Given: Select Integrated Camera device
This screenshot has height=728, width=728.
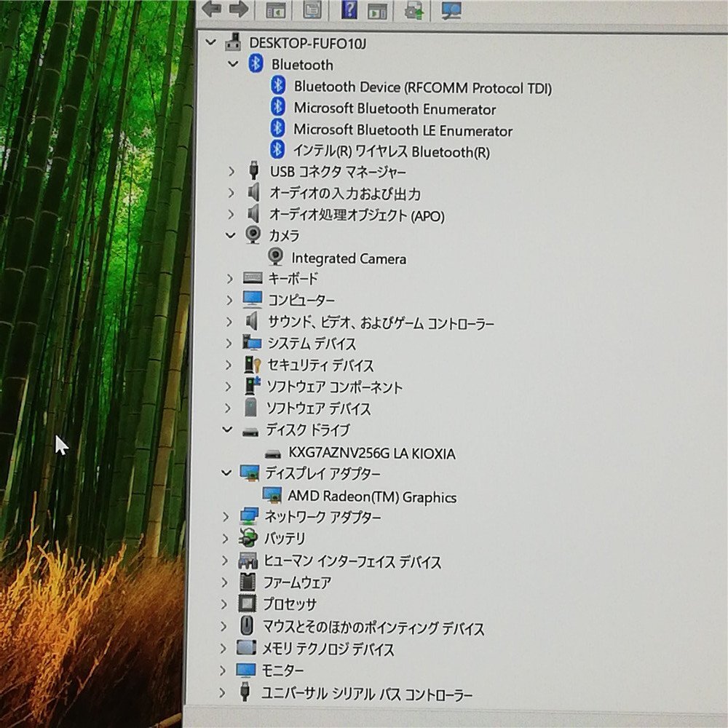Looking at the screenshot, I should (x=349, y=258).
